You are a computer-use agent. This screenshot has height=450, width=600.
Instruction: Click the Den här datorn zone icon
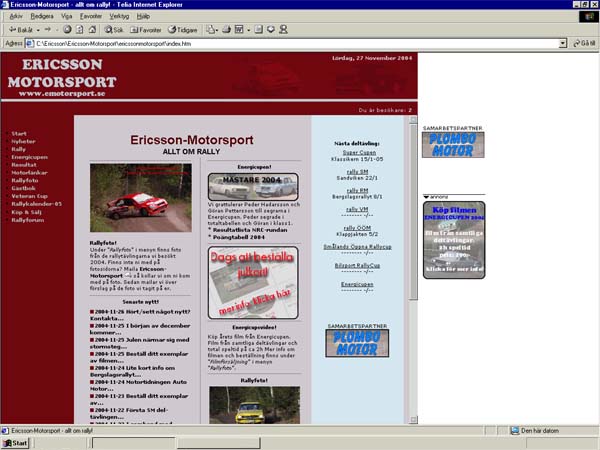pyautogui.click(x=515, y=431)
